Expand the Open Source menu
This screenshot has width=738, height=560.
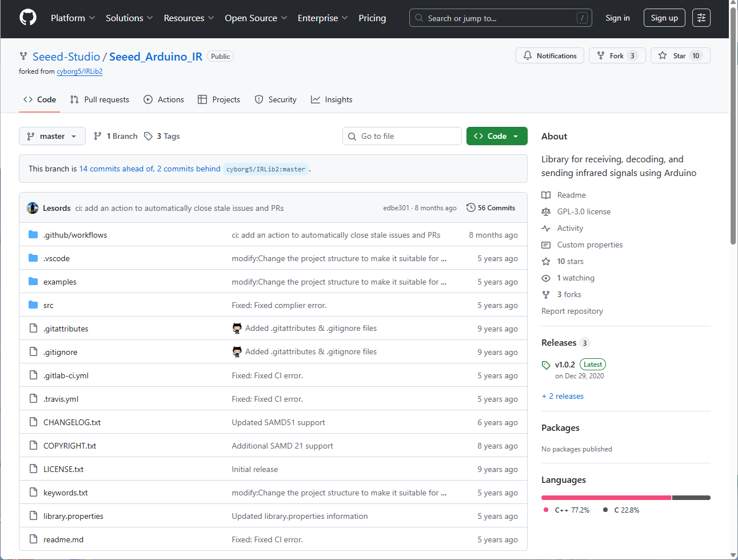click(256, 18)
